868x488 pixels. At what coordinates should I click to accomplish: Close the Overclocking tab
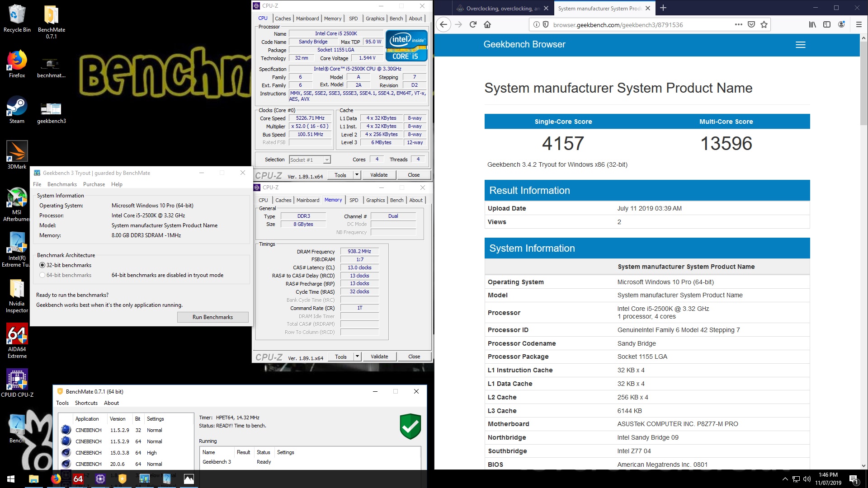tap(546, 8)
